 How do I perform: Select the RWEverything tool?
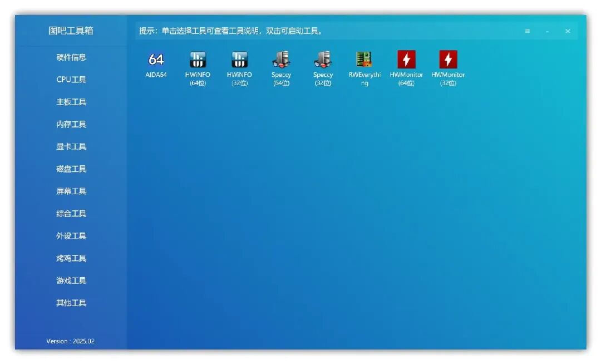point(364,61)
